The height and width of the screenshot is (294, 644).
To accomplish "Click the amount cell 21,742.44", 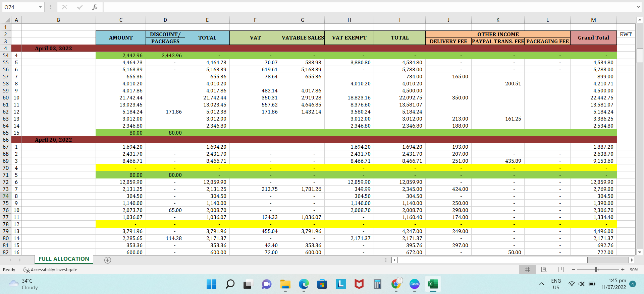I will (121, 98).
